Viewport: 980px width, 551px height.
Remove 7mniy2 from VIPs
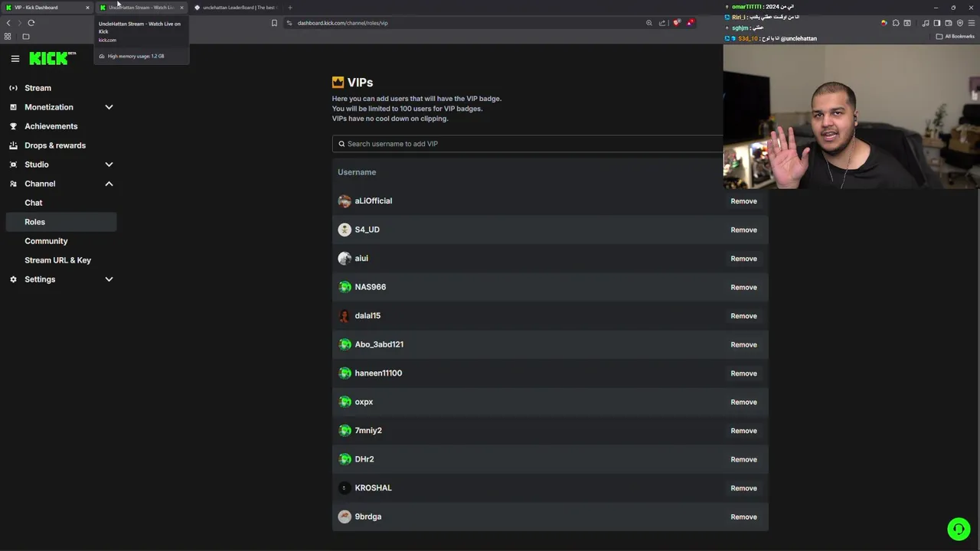click(743, 431)
